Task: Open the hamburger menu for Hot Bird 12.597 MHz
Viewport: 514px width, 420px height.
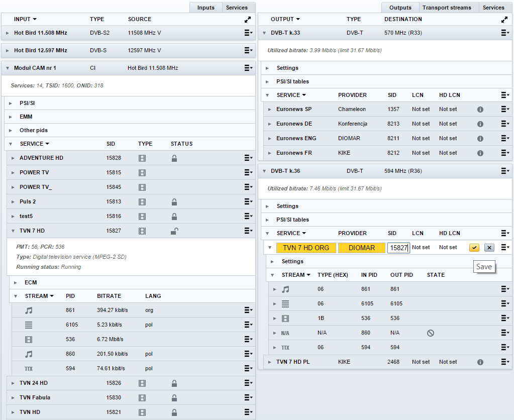Action: point(248,50)
